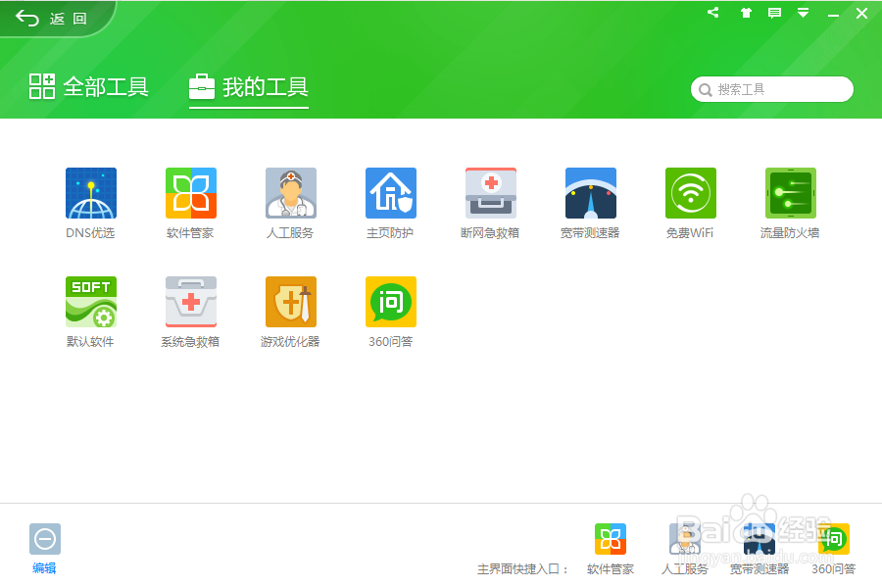Select the 我的工具 tab

tap(249, 87)
